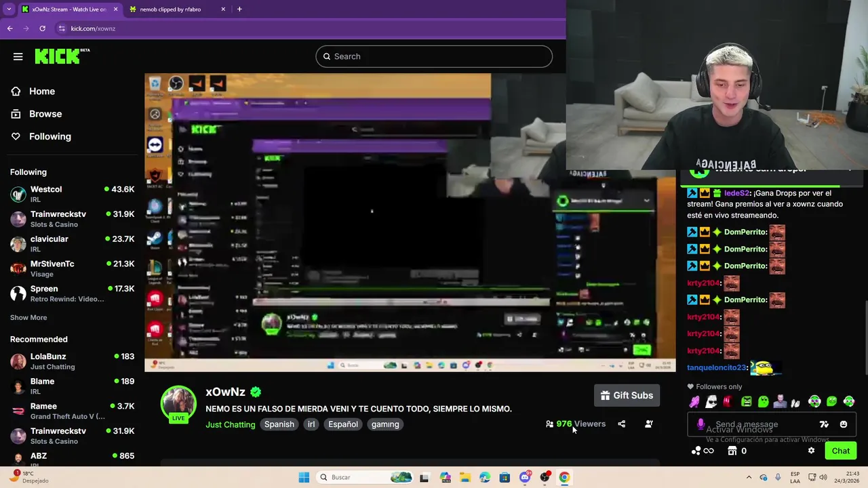Open Microsoft Store from the taskbar

505,477
